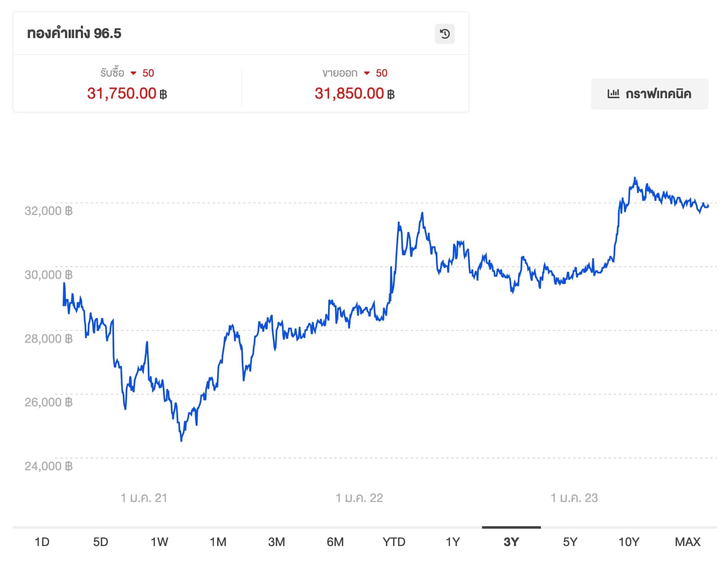This screenshot has width=728, height=563.
Task: Click the chart's peak price point
Action: (634, 178)
